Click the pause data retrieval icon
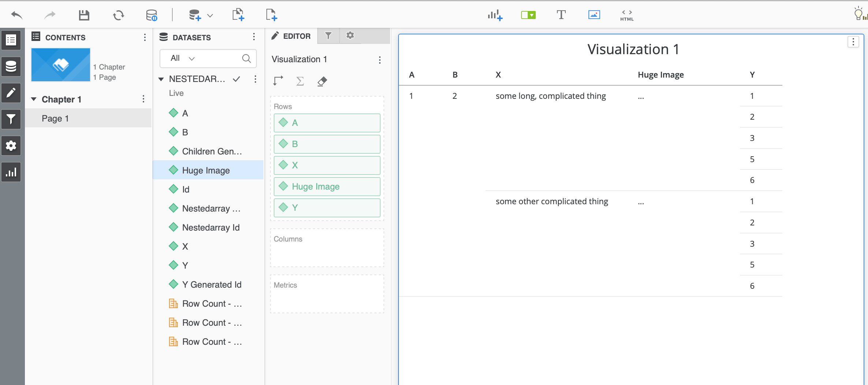The height and width of the screenshot is (385, 868). pos(151,15)
